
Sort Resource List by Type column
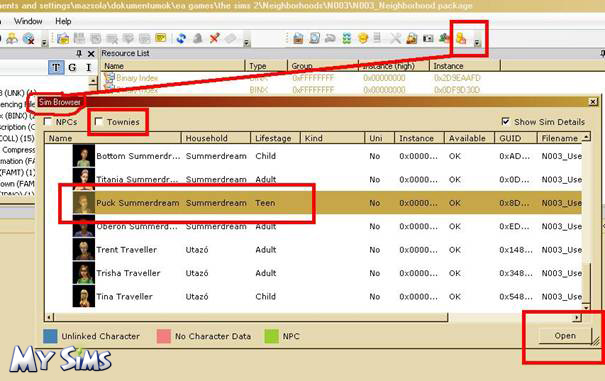tap(266, 66)
